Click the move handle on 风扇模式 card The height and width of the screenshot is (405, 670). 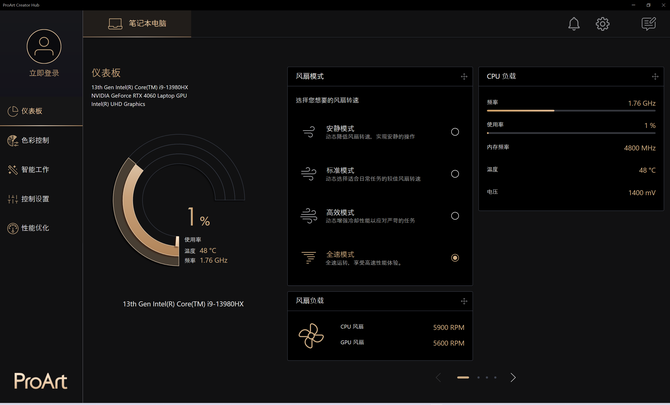[464, 77]
